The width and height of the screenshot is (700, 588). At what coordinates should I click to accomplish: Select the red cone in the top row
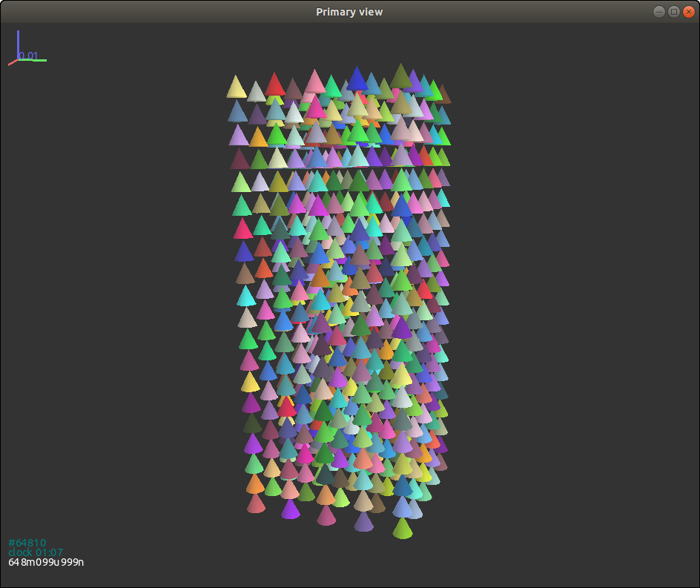click(275, 85)
